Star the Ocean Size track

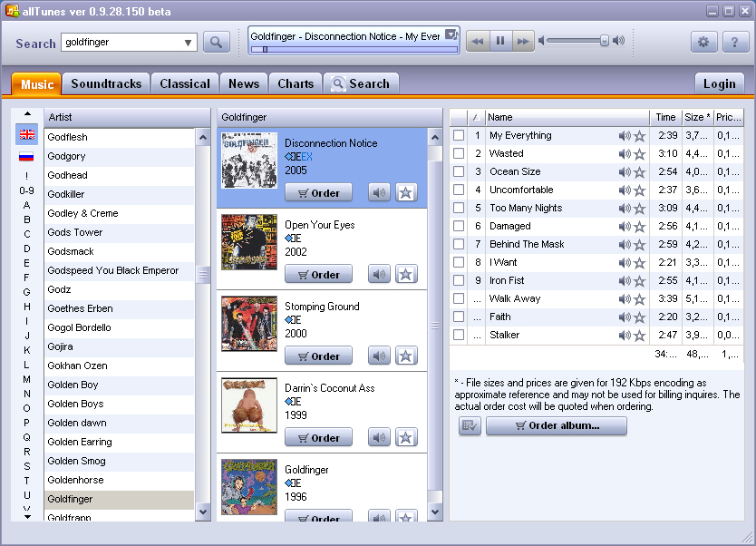click(x=639, y=171)
